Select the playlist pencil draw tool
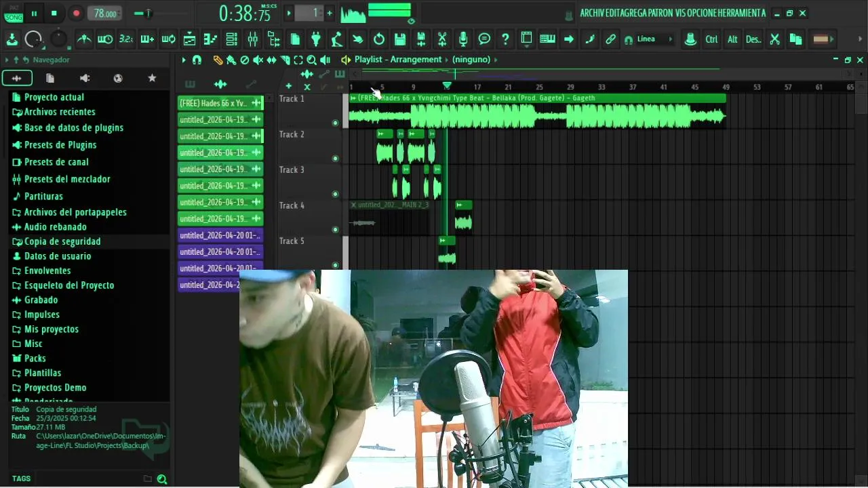 (218, 60)
